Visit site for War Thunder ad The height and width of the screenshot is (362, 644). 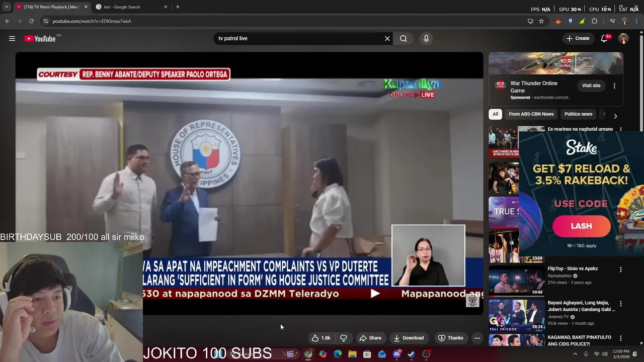(591, 85)
